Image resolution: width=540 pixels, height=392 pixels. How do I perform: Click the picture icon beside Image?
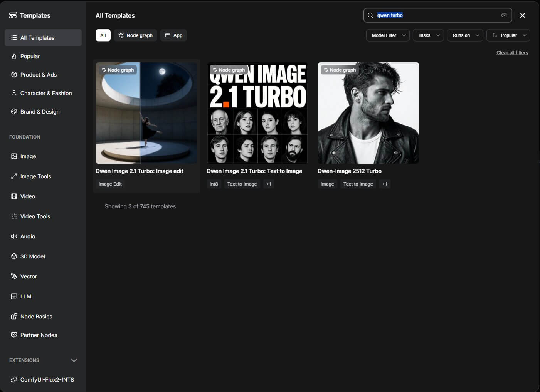coord(14,156)
